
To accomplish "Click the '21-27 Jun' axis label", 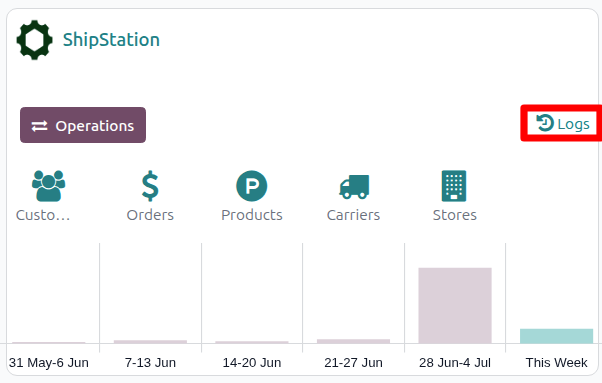I will point(353,363).
